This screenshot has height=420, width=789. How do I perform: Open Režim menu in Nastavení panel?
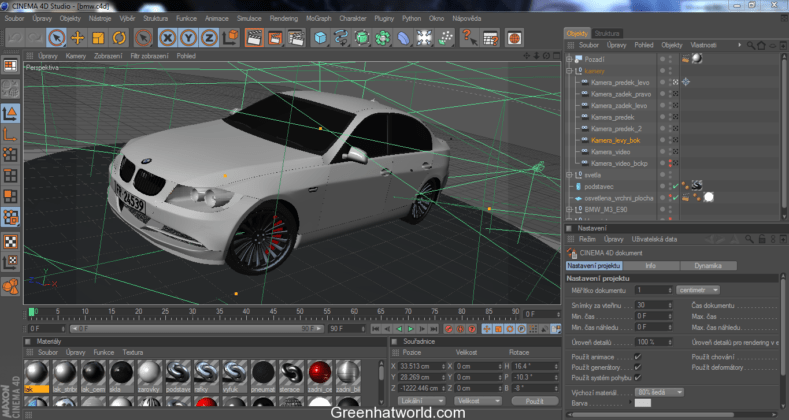[x=587, y=239]
